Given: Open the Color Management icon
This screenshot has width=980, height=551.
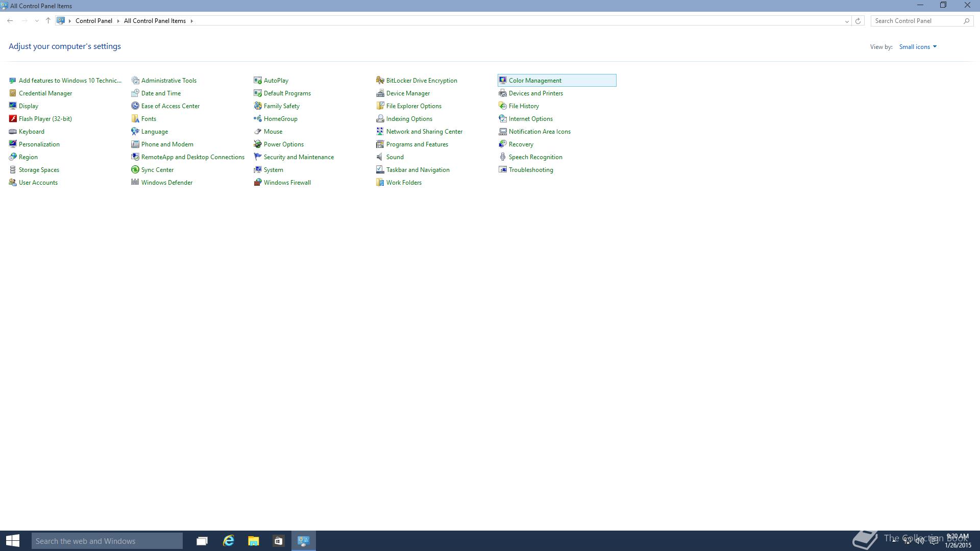Looking at the screenshot, I should point(503,80).
